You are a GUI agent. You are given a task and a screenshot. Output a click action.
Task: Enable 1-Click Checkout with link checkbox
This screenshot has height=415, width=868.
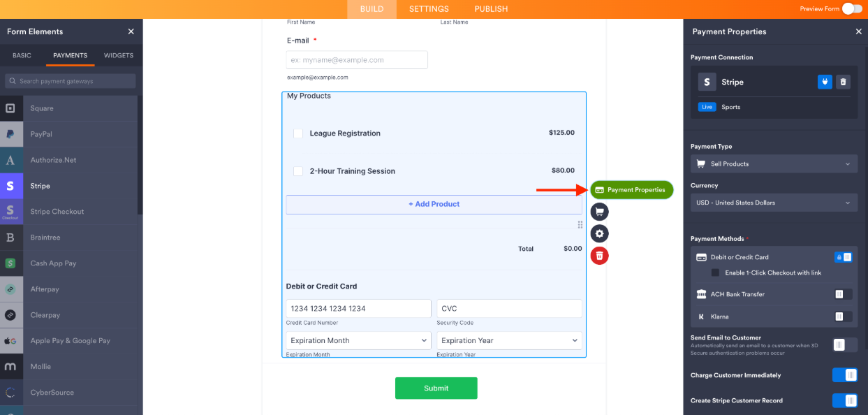pos(715,272)
